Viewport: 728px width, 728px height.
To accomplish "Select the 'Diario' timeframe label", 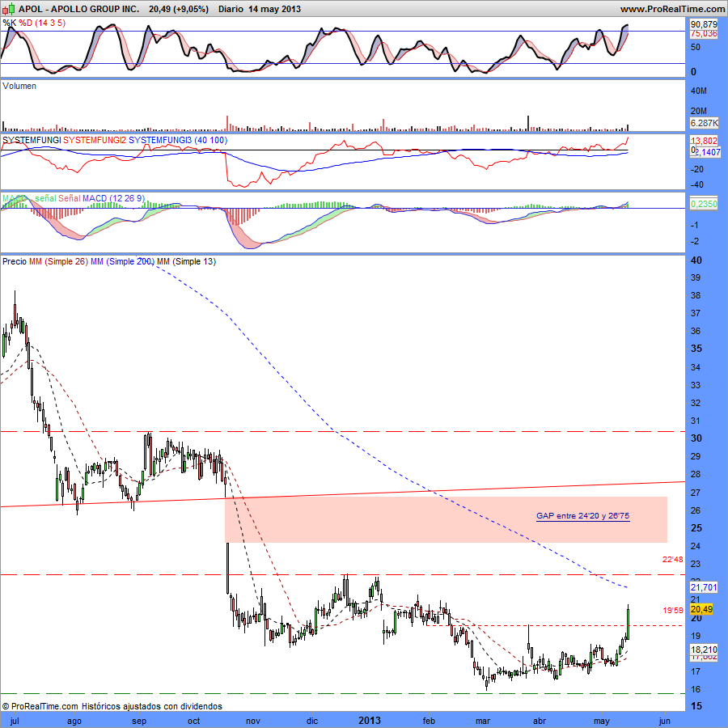I will pos(231,9).
